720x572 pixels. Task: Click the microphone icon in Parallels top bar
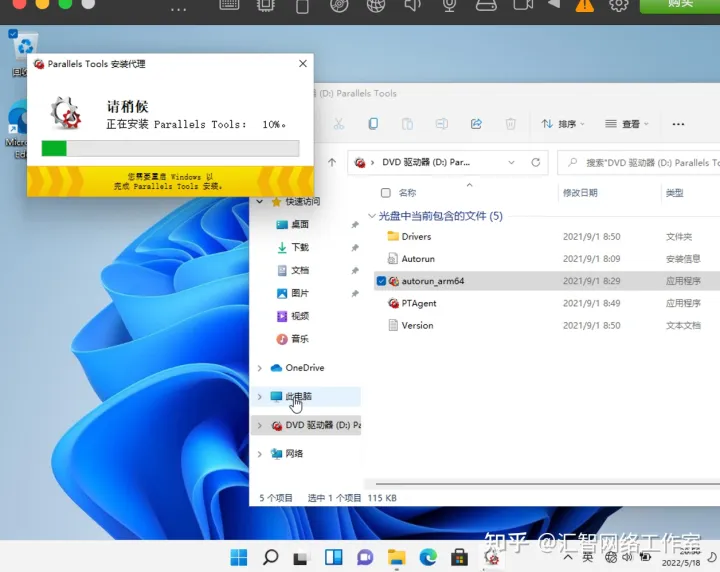pos(449,5)
